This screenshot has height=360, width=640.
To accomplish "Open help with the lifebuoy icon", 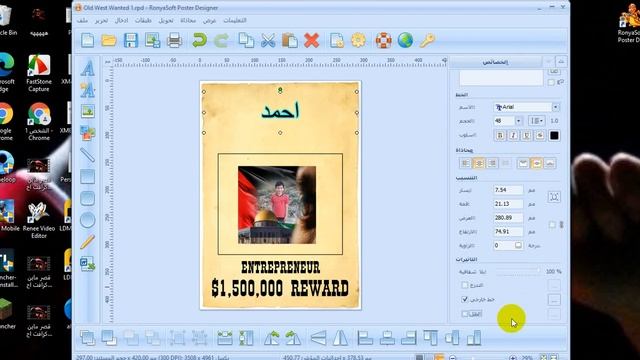I will click(383, 40).
